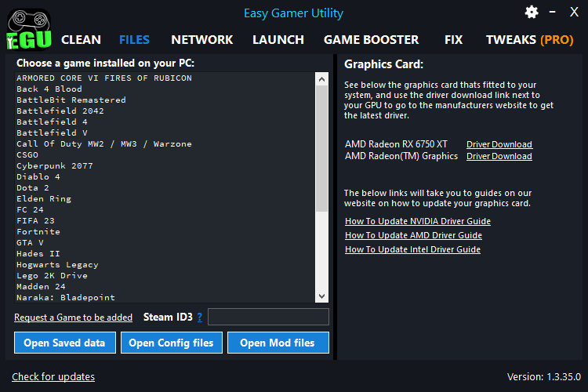Click the Version: 1.3.35.0 text

544,376
